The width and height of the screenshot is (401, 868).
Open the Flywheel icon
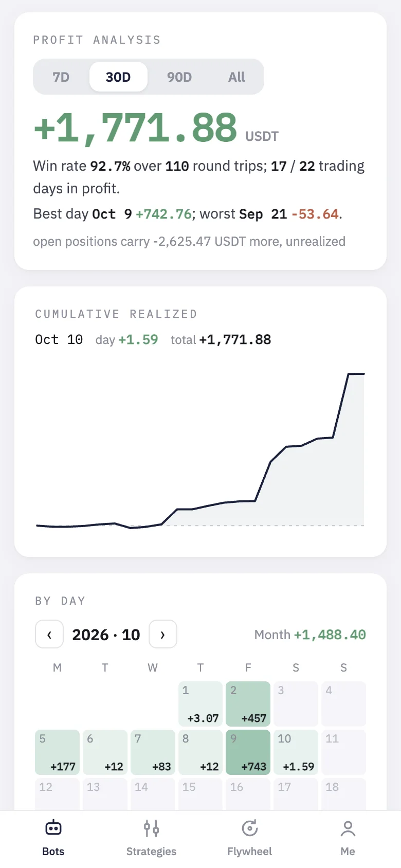coord(249,828)
